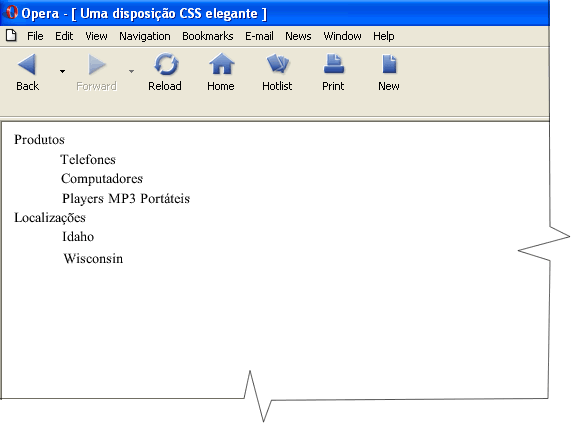Click the document icon left of File

[x=11, y=35]
